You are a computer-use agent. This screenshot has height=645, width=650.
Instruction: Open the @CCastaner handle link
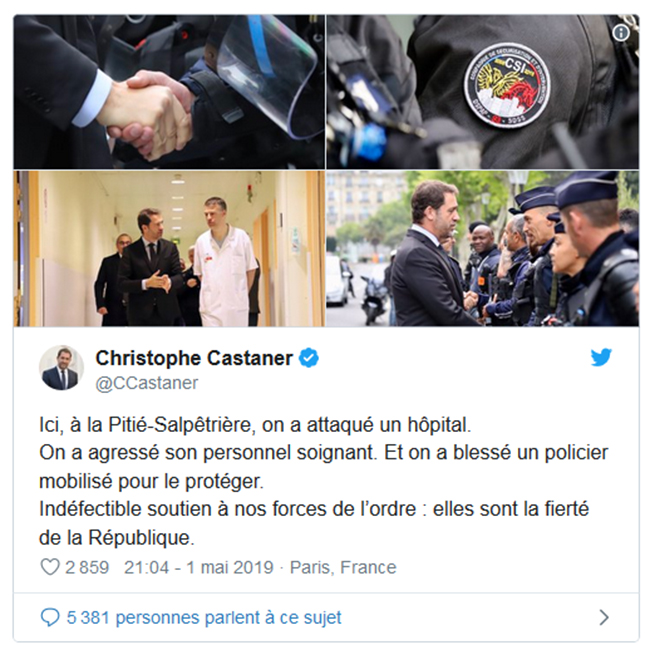coord(147,383)
